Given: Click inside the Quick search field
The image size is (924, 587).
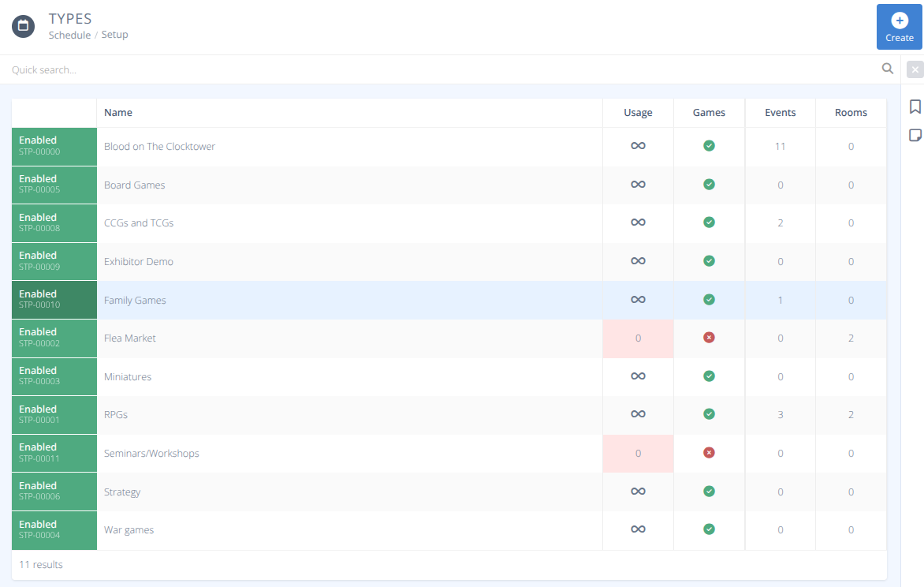Looking at the screenshot, I should 315,69.
